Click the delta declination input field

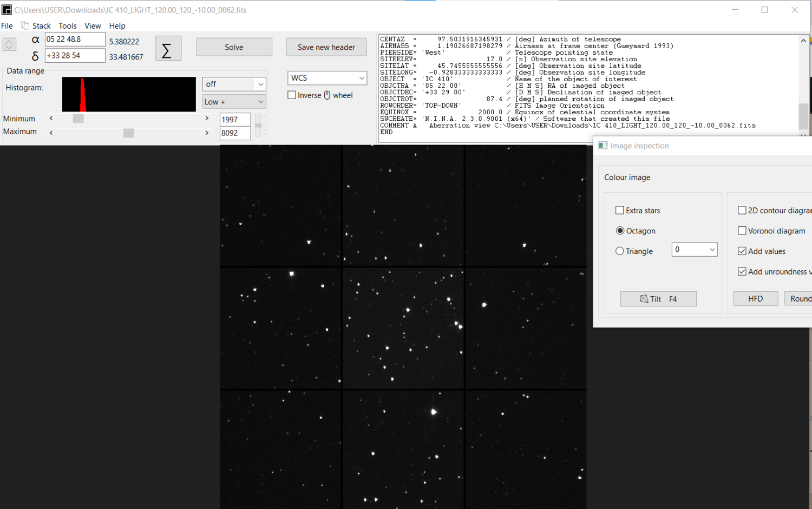pos(75,56)
